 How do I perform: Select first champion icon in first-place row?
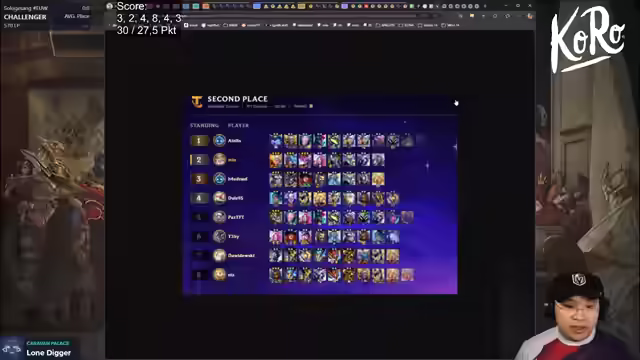[276, 141]
